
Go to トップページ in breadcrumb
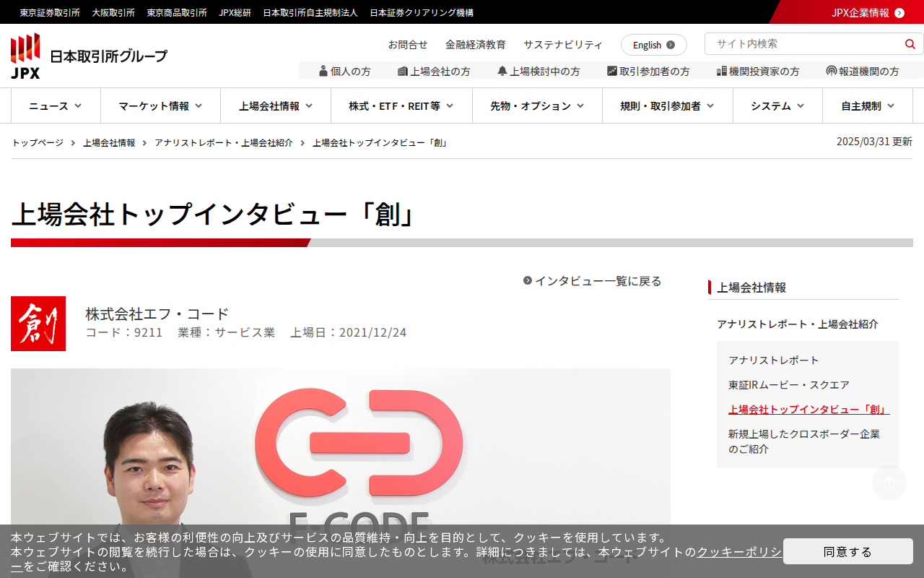38,142
